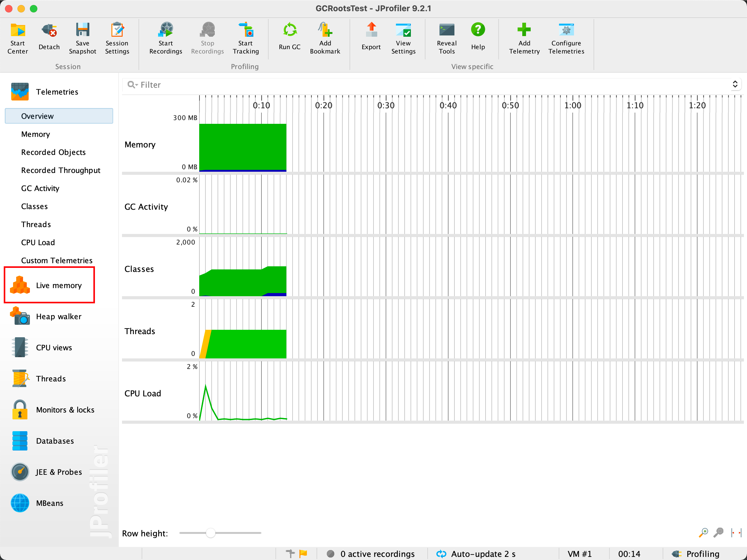747x560 pixels.
Task: Click the signpost icon in status bar
Action: point(290,553)
